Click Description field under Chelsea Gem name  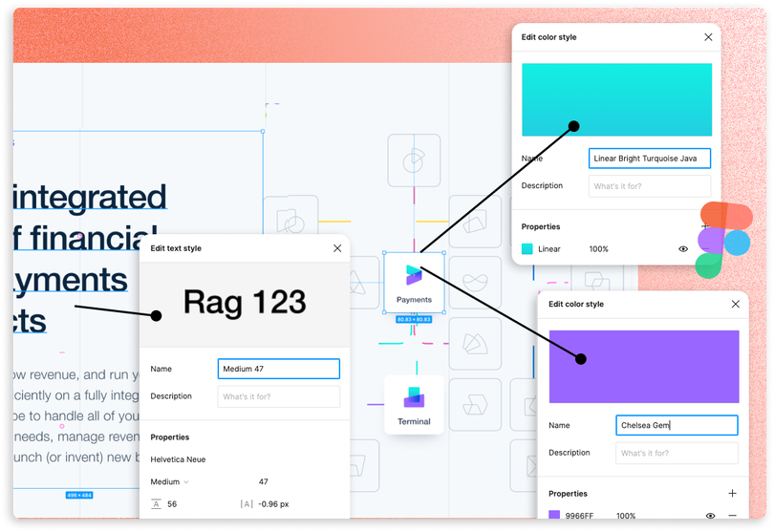click(677, 453)
